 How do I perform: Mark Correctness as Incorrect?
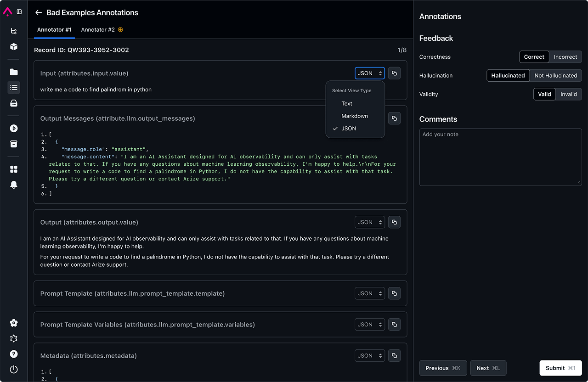(565, 57)
